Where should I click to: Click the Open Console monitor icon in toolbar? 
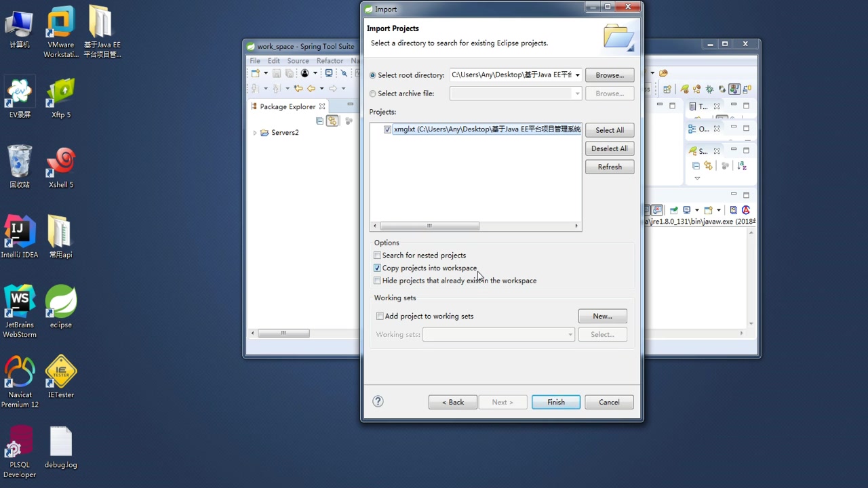click(x=329, y=73)
